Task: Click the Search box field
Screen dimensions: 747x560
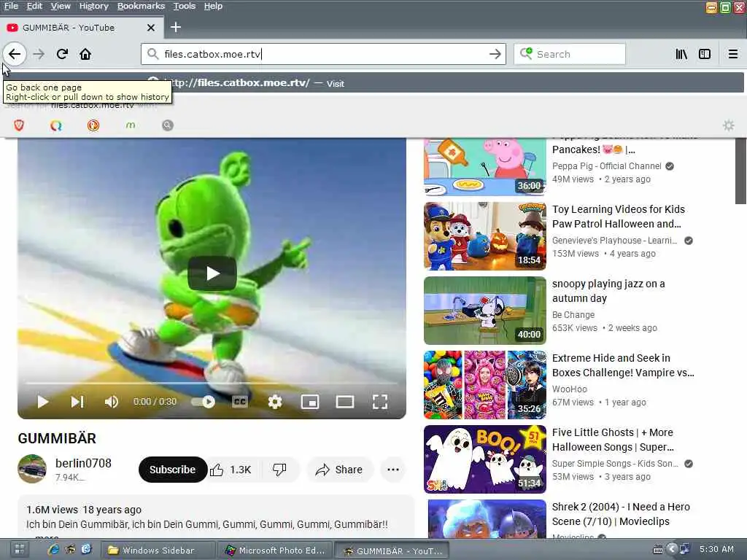Action: tap(569, 54)
